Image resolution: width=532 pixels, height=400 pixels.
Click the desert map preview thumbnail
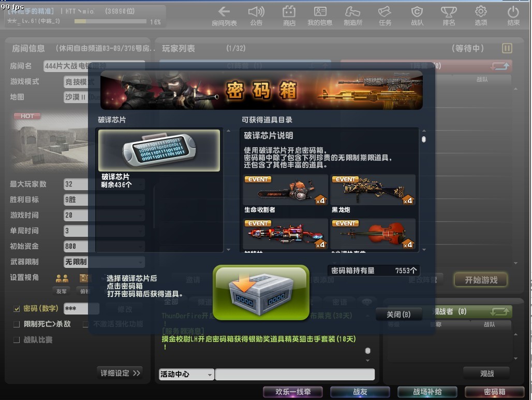[50, 141]
